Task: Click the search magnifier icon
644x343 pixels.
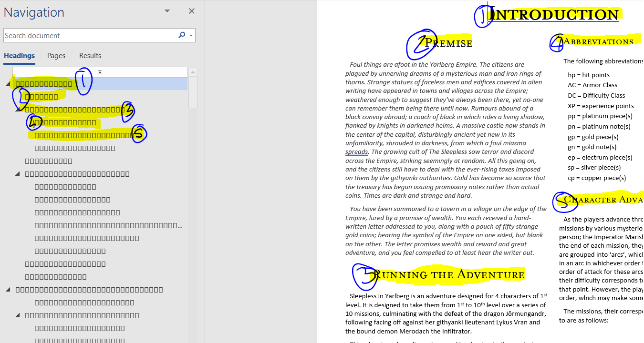Action: 182,35
